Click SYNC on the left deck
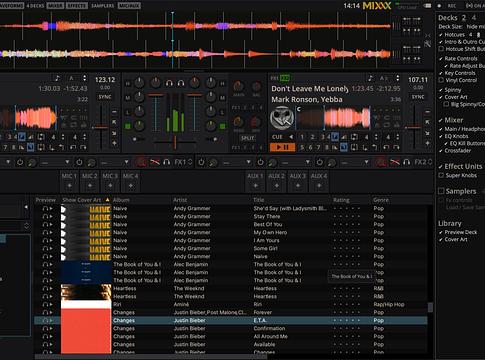Viewport: 485px width, 360px height. coord(105,97)
